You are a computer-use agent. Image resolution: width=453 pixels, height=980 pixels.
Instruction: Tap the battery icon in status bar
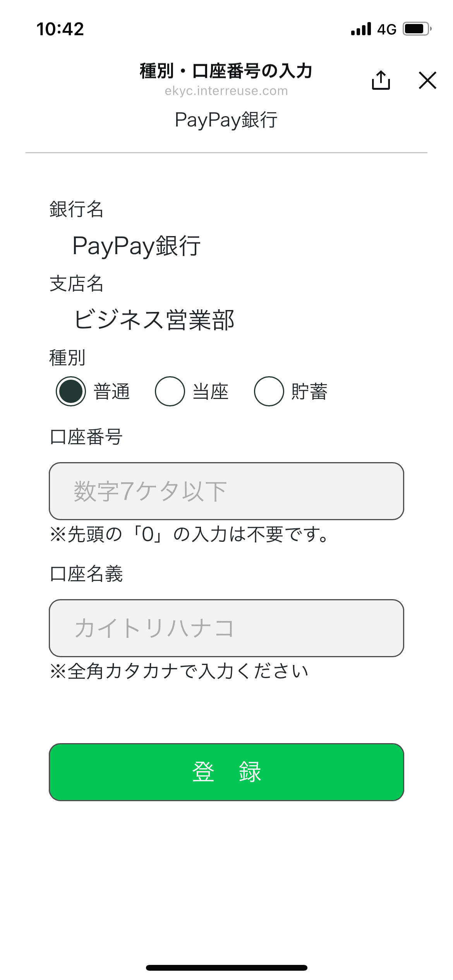417,29
